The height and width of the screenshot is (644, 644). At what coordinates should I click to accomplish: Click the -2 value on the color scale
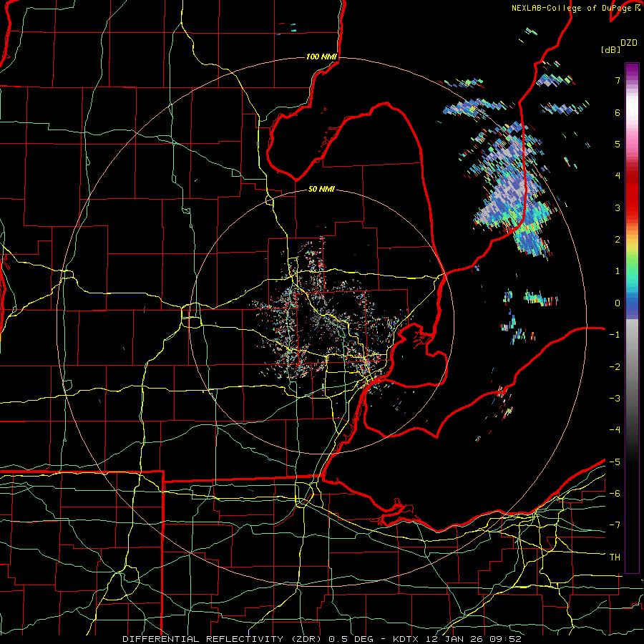click(615, 366)
